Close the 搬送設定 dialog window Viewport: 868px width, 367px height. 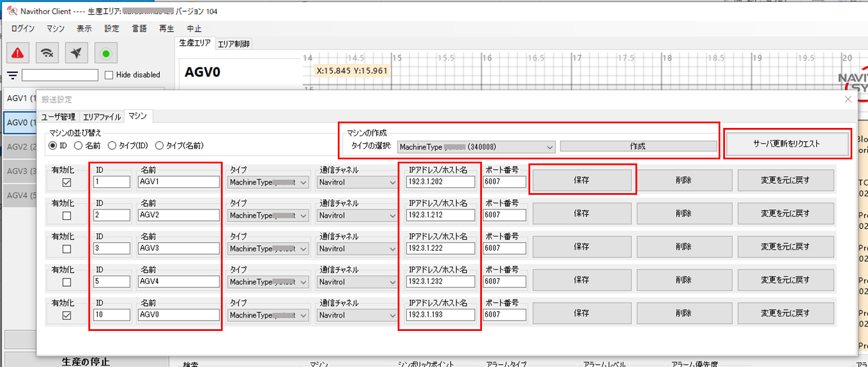(x=847, y=99)
